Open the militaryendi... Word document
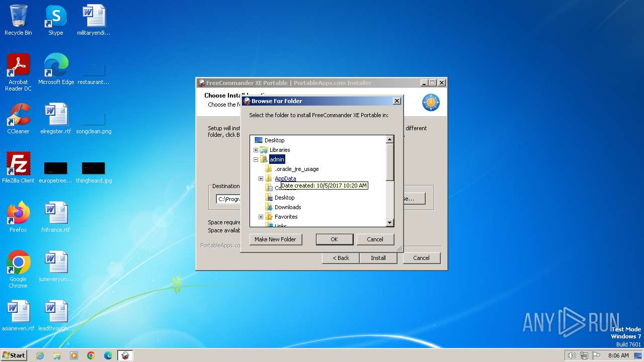Viewport: 644px width, 362px height. pyautogui.click(x=94, y=20)
